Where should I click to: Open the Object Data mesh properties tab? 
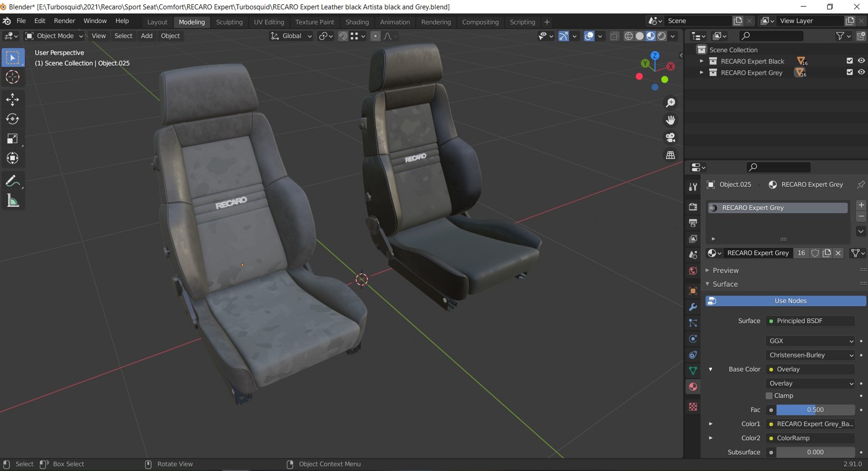click(693, 371)
